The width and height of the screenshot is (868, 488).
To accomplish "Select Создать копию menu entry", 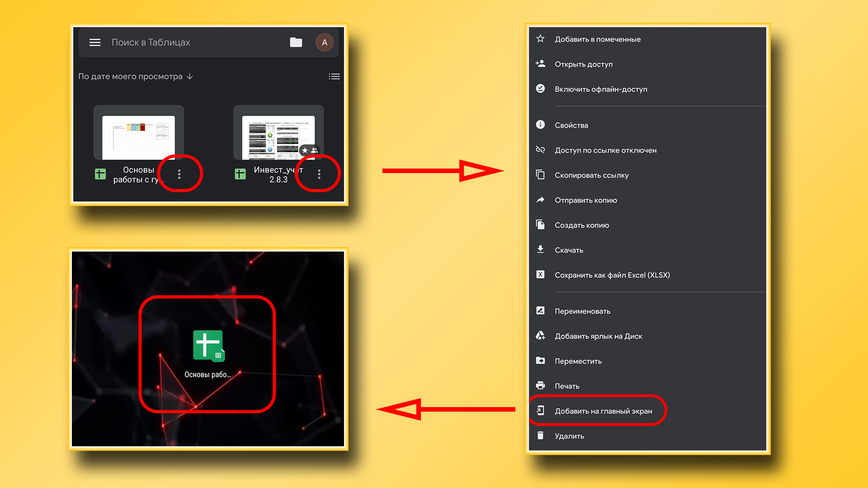I will 647,225.
